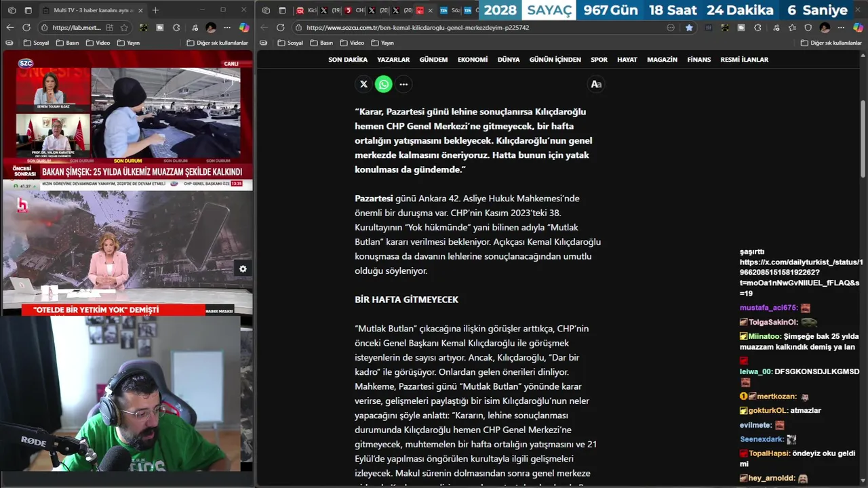This screenshot has height=488, width=868.
Task: Open Multi TV settings gear icon
Action: pos(243,268)
